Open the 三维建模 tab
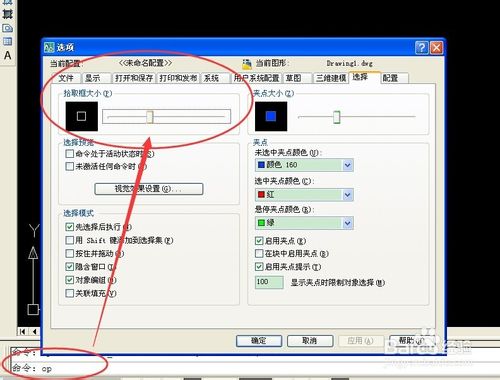Screen dimensions: 500x380 click(x=331, y=78)
